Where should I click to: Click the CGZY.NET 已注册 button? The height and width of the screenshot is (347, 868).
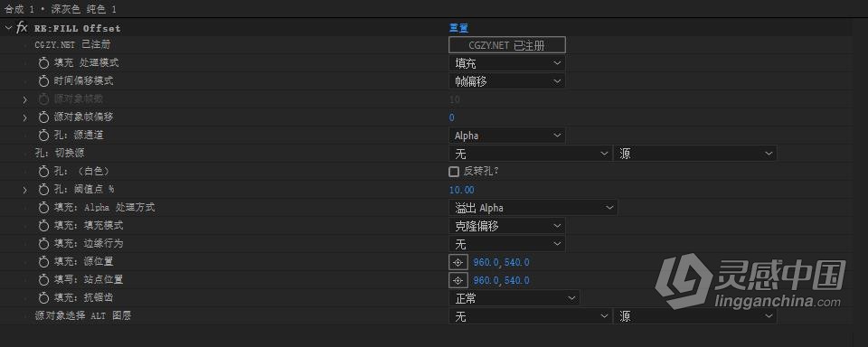pos(506,45)
